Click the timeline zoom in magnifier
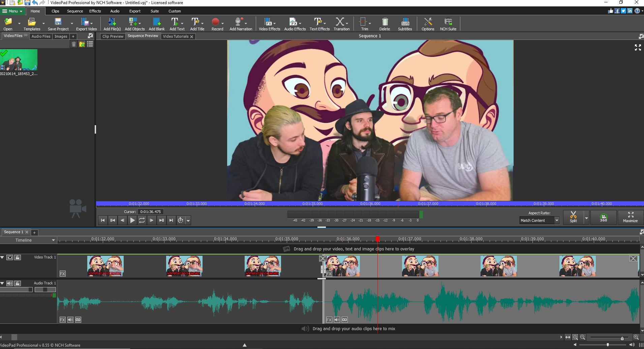The image size is (644, 349). (636, 337)
